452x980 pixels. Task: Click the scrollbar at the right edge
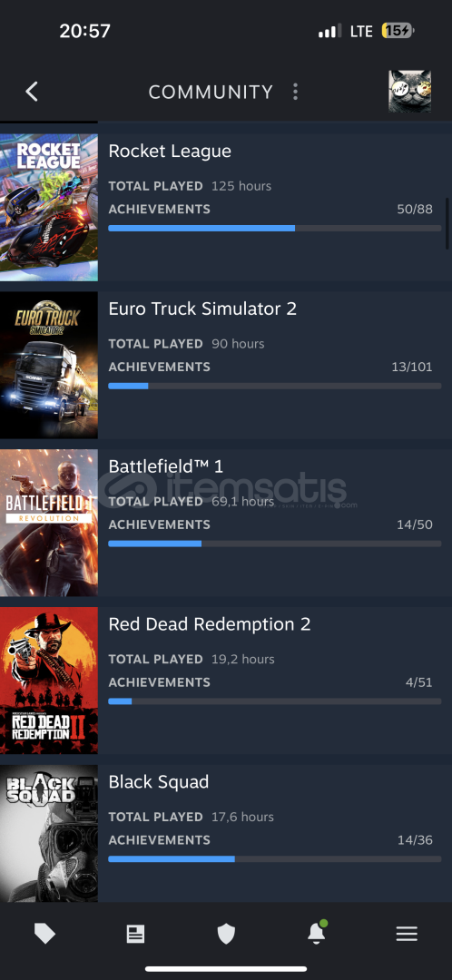point(447,223)
